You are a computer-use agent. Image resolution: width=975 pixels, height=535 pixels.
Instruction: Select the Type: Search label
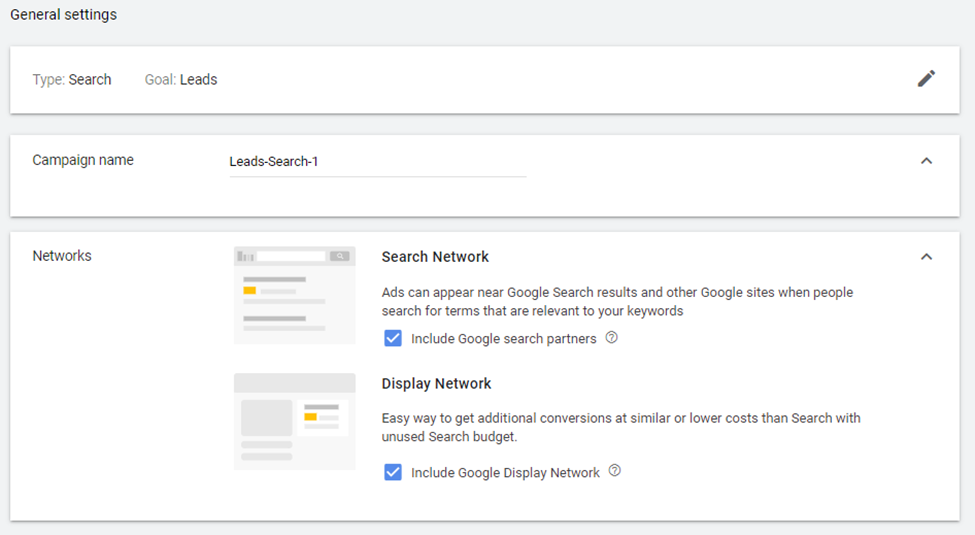coord(72,80)
